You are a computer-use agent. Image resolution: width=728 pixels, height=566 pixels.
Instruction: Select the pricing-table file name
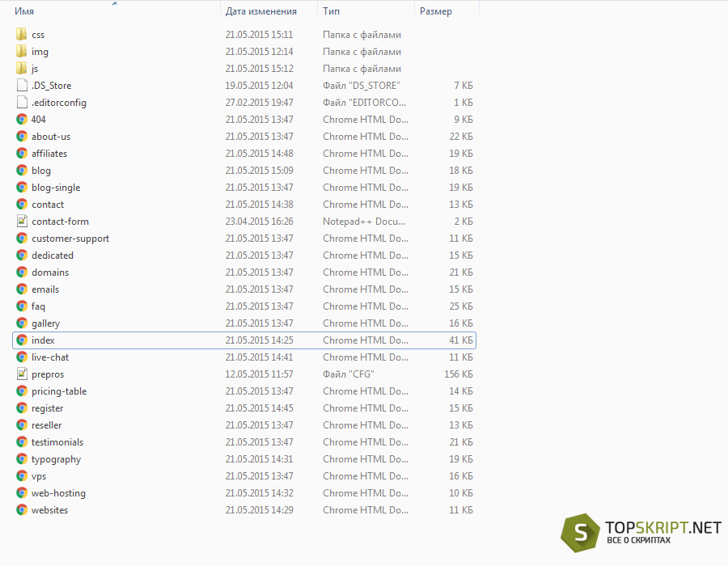[59, 391]
